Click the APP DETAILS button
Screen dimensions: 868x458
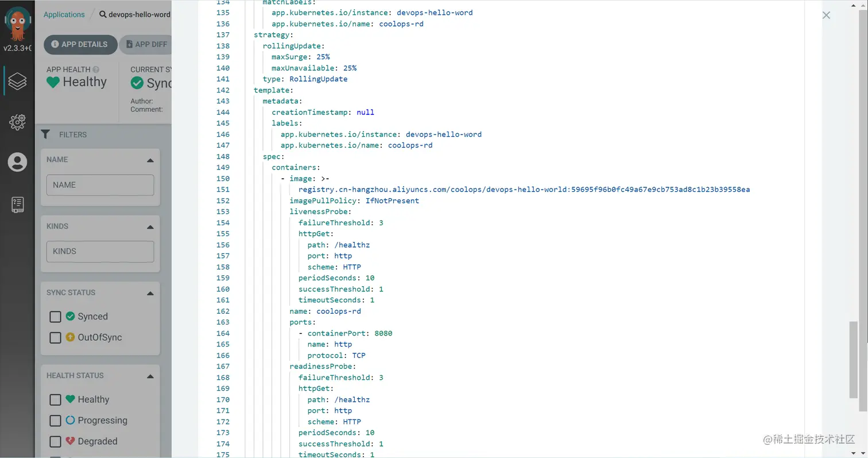pyautogui.click(x=80, y=44)
